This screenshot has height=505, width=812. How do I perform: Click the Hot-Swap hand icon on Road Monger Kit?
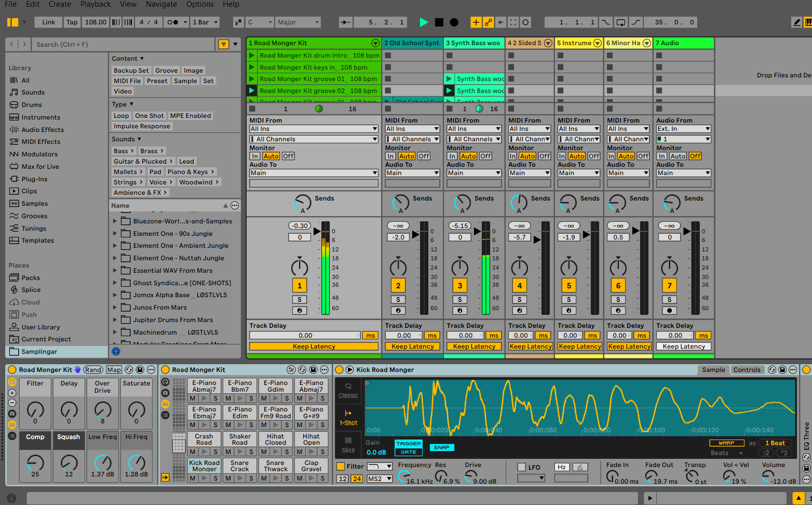(x=76, y=369)
